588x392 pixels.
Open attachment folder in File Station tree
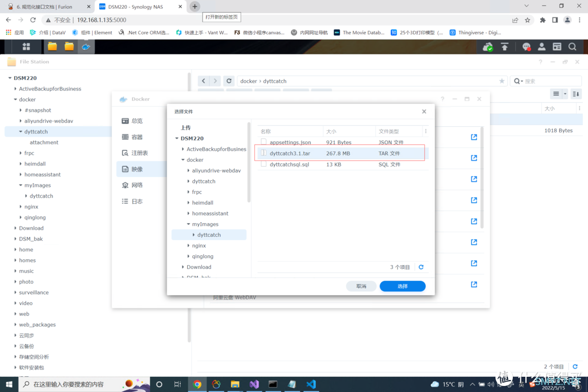pyautogui.click(x=44, y=143)
